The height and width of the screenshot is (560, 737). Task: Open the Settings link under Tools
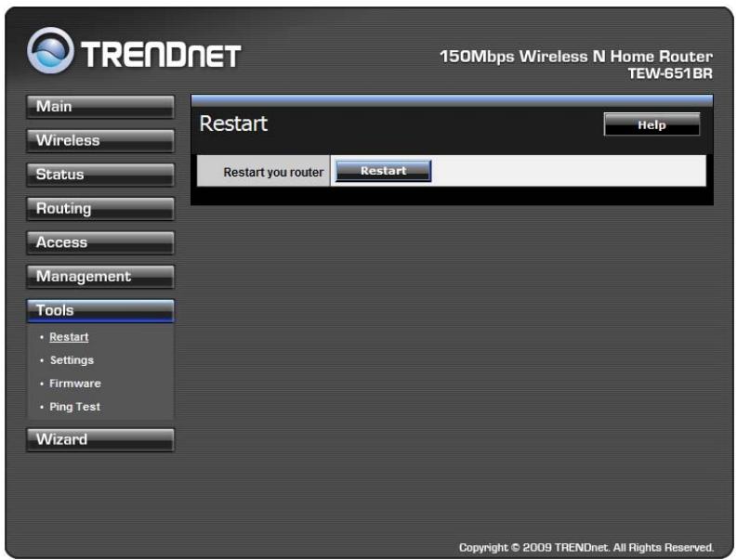[x=72, y=360]
